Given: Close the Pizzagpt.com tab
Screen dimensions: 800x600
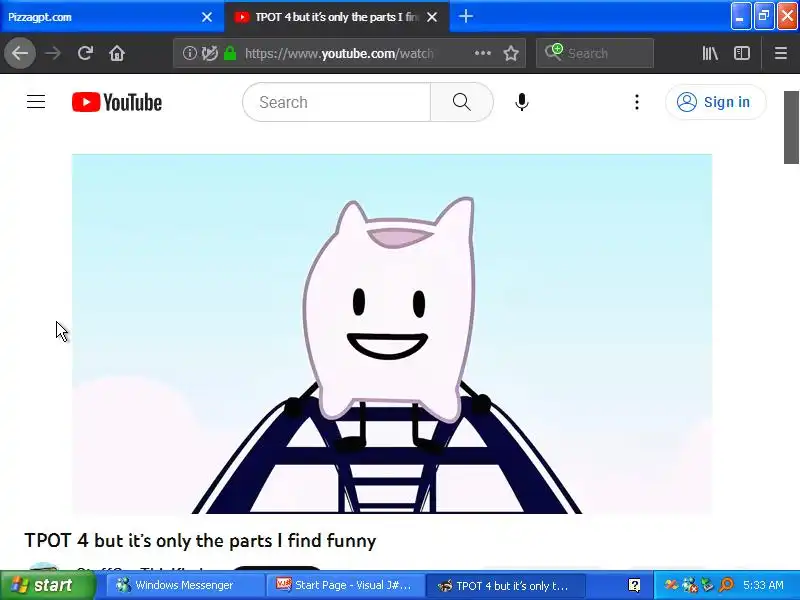Looking at the screenshot, I should (x=207, y=17).
